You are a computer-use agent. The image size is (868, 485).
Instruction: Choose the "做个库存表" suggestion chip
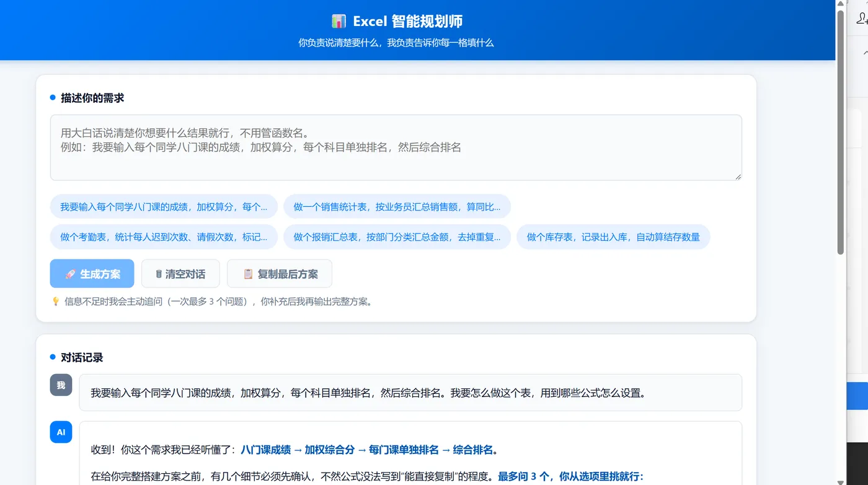(613, 237)
